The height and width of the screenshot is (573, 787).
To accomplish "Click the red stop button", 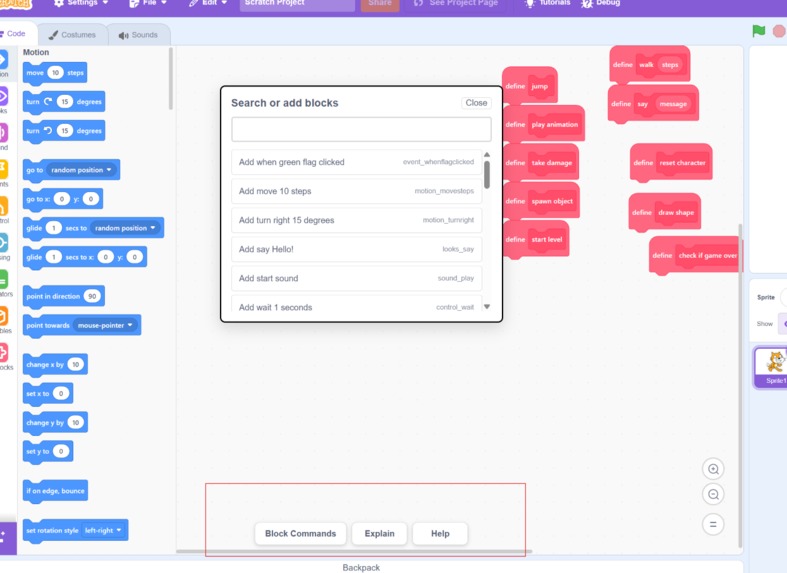I will pyautogui.click(x=779, y=31).
